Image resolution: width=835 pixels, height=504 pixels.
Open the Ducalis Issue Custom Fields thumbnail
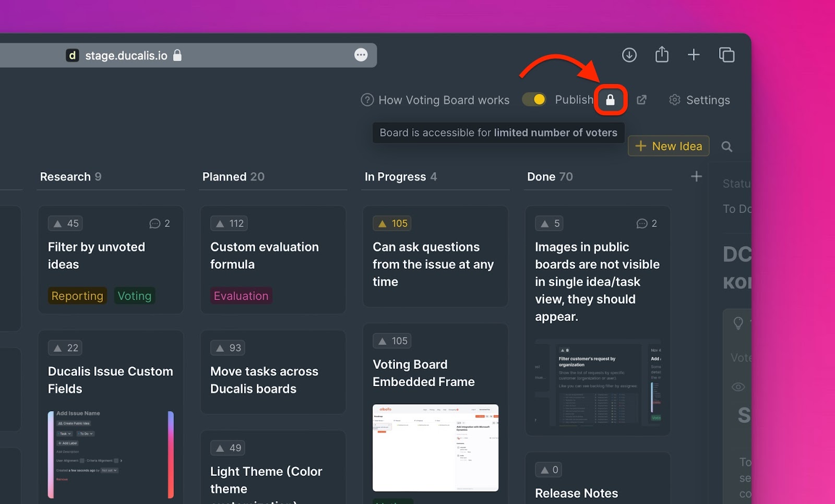[x=111, y=454]
